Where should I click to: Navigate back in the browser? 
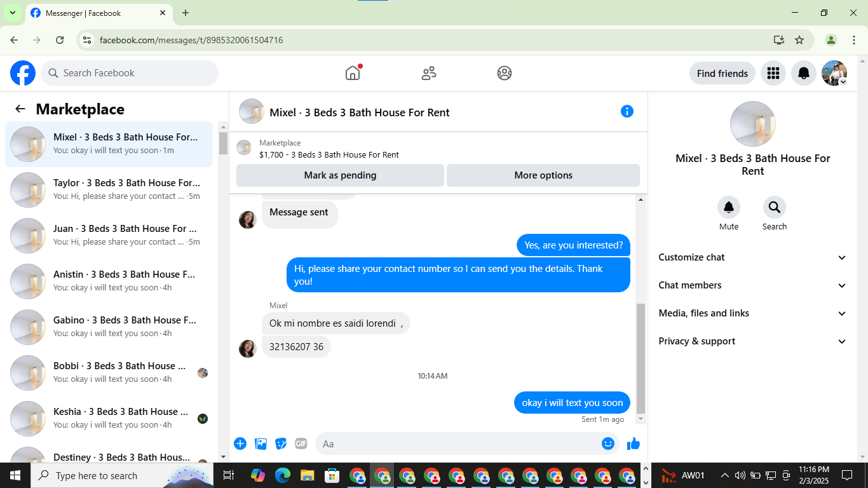[x=14, y=40]
